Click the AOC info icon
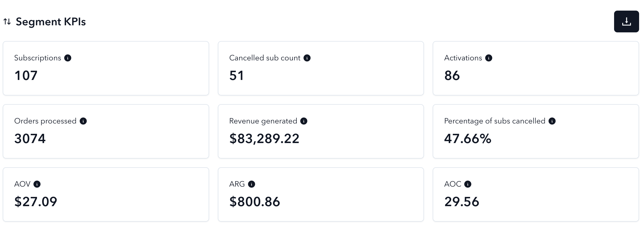 (468, 184)
